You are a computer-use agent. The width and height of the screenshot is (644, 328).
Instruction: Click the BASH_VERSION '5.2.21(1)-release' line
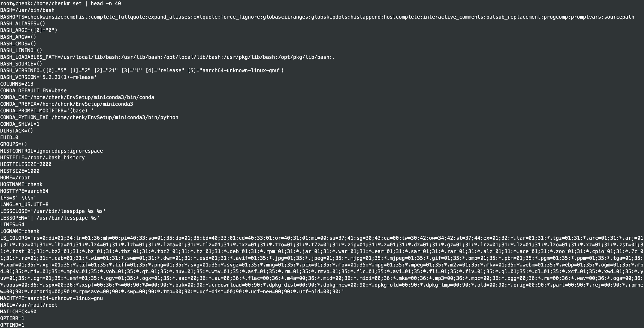point(48,77)
